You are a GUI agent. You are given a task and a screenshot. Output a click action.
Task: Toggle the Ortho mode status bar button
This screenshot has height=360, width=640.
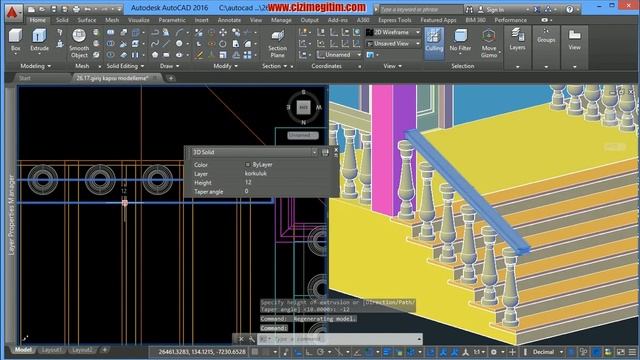pos(309,352)
